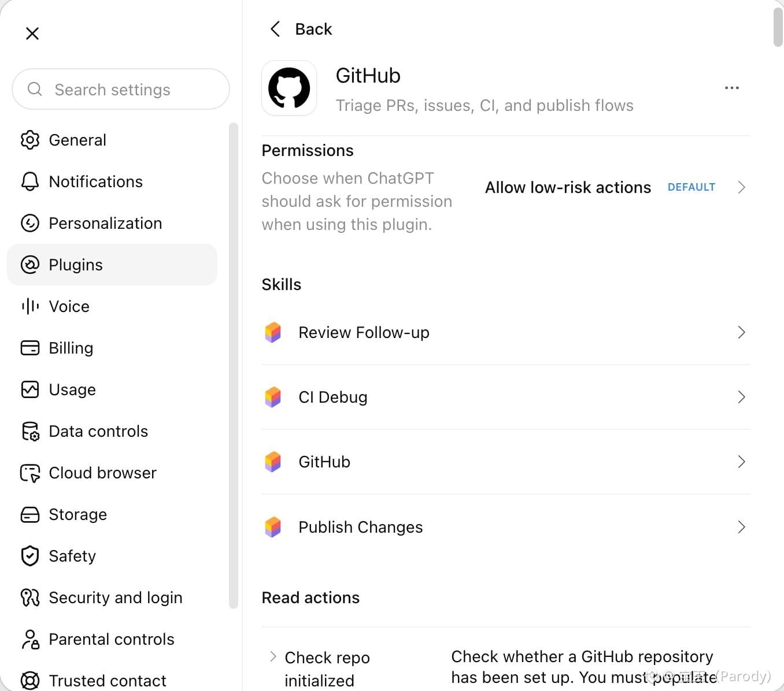784x691 pixels.
Task: Expand the CI Debug skill chevron
Action: [741, 397]
